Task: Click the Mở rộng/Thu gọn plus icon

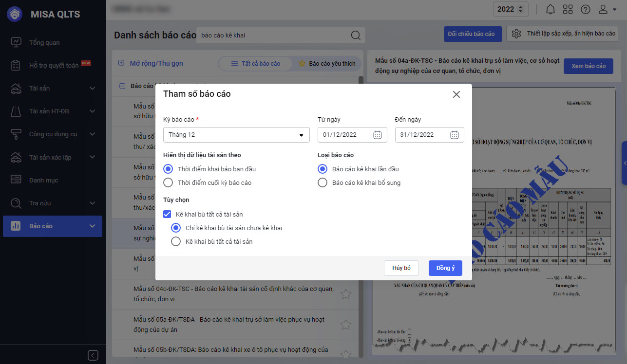Action: [121, 63]
